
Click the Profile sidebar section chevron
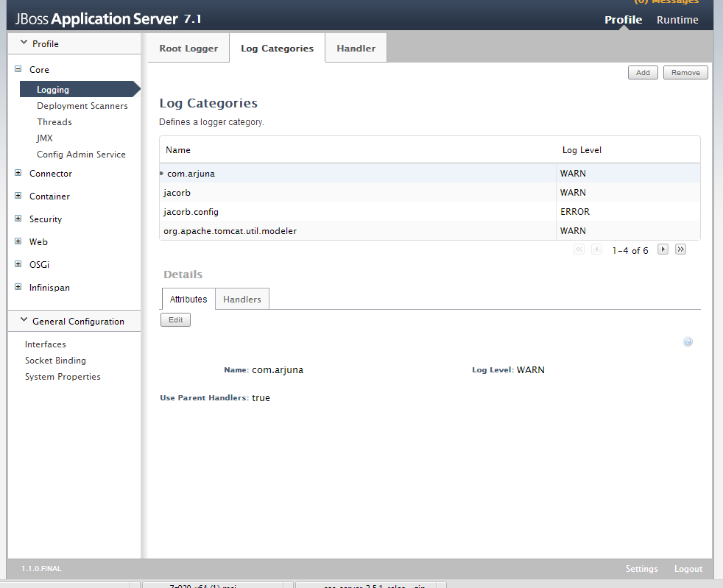(x=23, y=43)
